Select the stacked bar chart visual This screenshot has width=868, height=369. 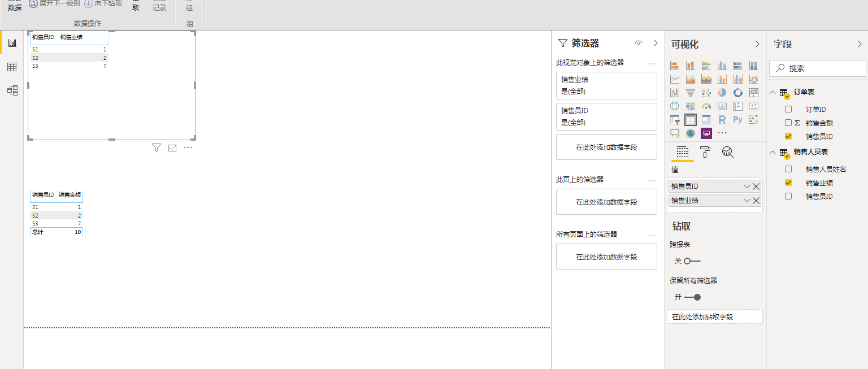pyautogui.click(x=674, y=66)
